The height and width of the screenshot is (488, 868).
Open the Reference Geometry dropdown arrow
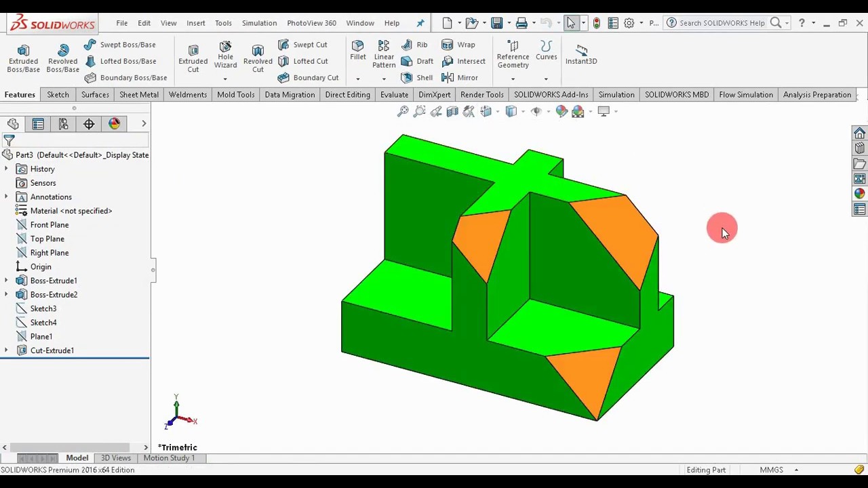pyautogui.click(x=513, y=79)
